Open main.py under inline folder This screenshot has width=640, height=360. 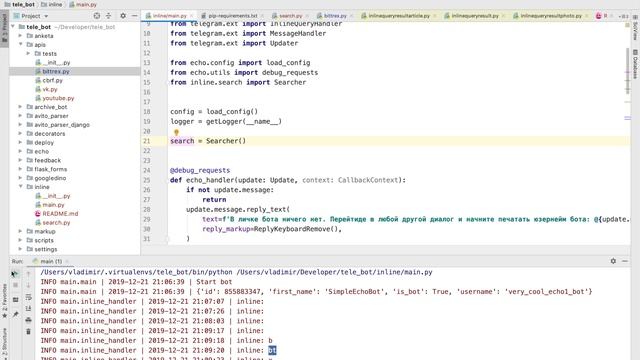pyautogui.click(x=53, y=205)
